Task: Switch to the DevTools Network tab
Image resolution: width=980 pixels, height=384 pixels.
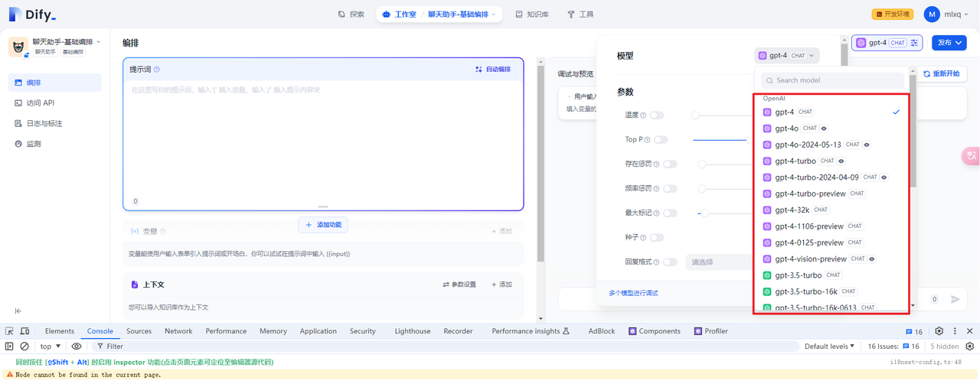Action: point(178,331)
